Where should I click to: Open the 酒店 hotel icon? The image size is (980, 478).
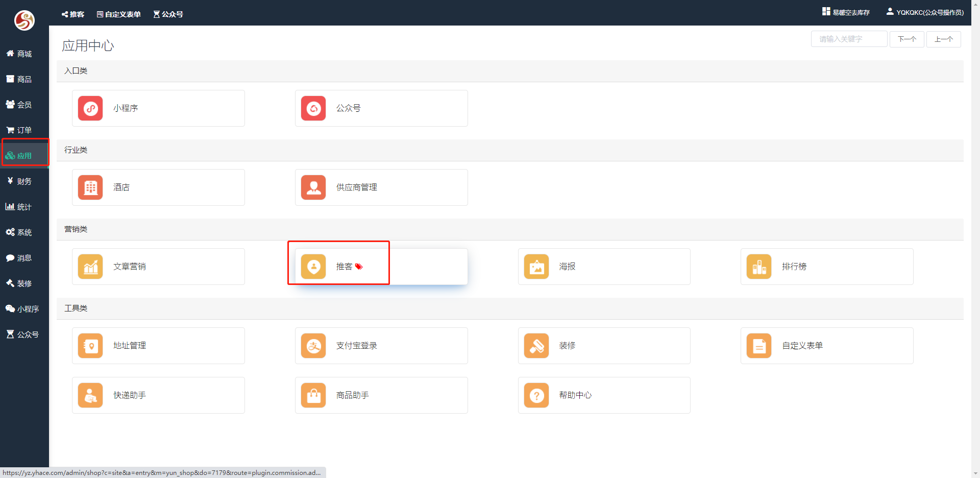[90, 187]
